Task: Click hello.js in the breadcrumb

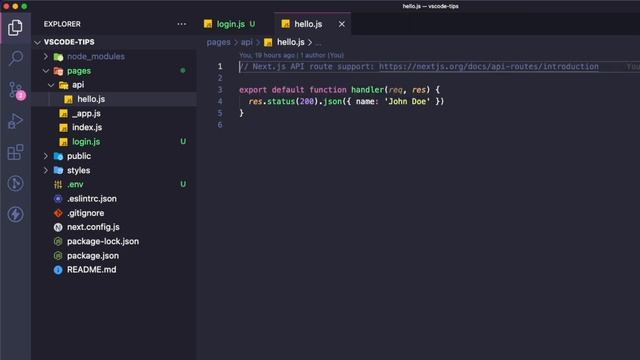Action: coord(291,42)
